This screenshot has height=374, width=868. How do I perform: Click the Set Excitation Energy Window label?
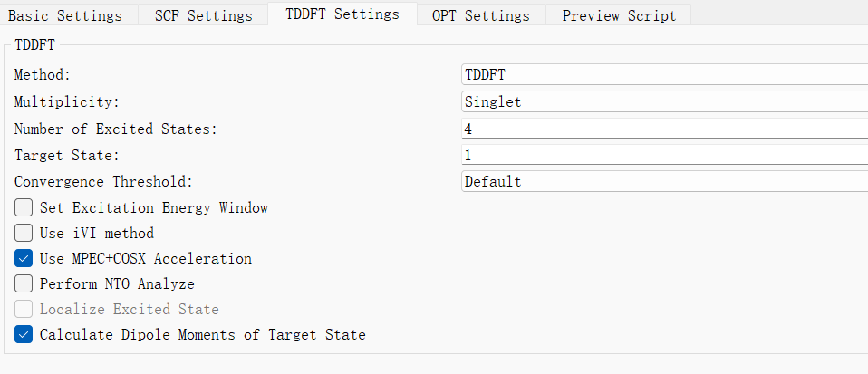point(154,208)
